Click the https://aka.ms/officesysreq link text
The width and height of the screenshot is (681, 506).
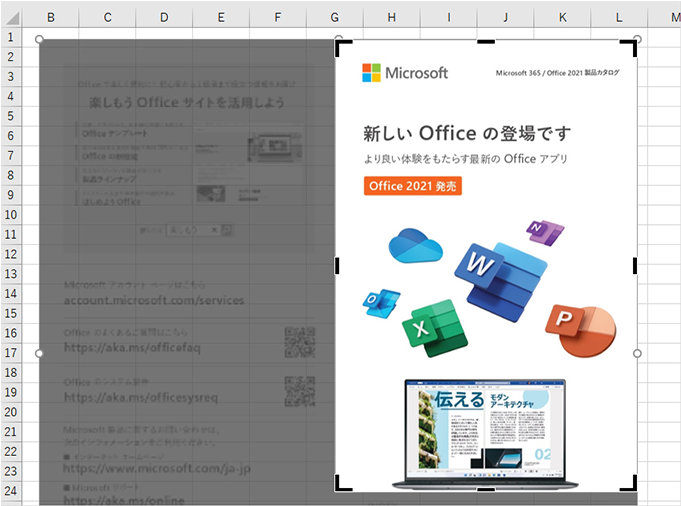tap(141, 397)
